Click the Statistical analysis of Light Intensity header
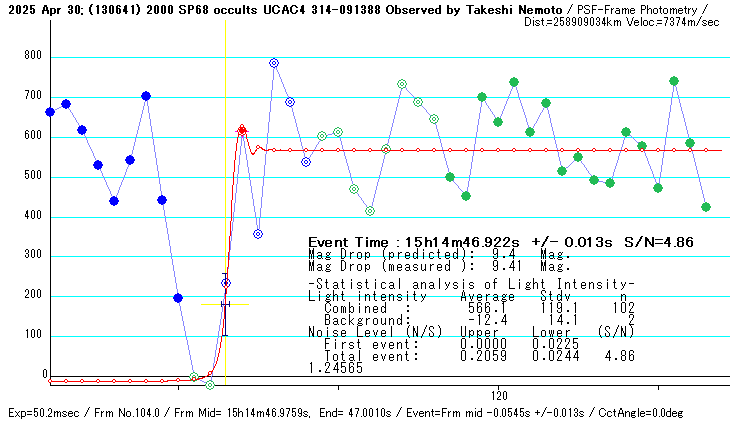This screenshot has height=425, width=740. point(470,286)
